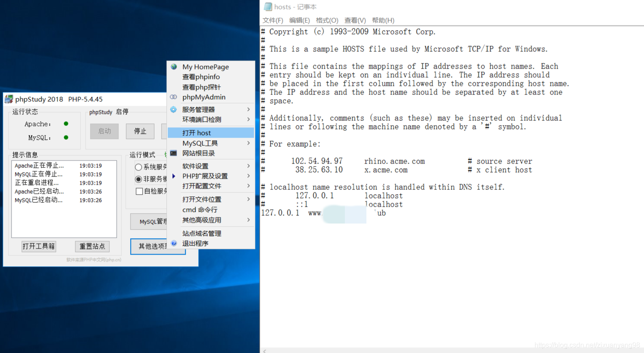Viewport: 644px width, 353px height.
Task: Click the 重置站点 button
Action: click(92, 246)
